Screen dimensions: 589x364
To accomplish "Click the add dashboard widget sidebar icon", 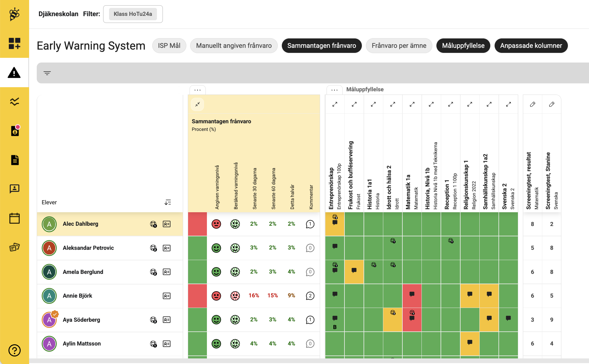I will click(14, 43).
